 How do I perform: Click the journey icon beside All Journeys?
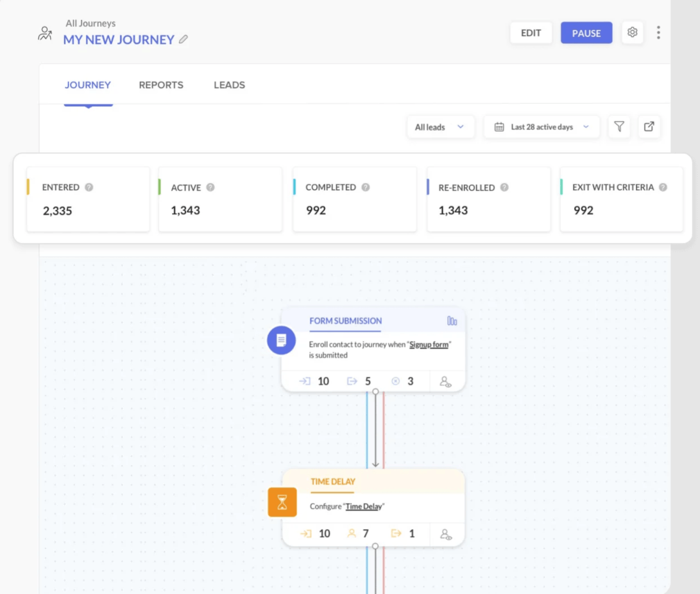[45, 33]
